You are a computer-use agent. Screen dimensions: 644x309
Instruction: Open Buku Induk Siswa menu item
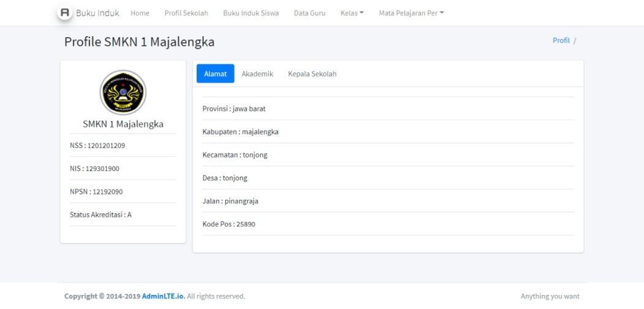(251, 13)
